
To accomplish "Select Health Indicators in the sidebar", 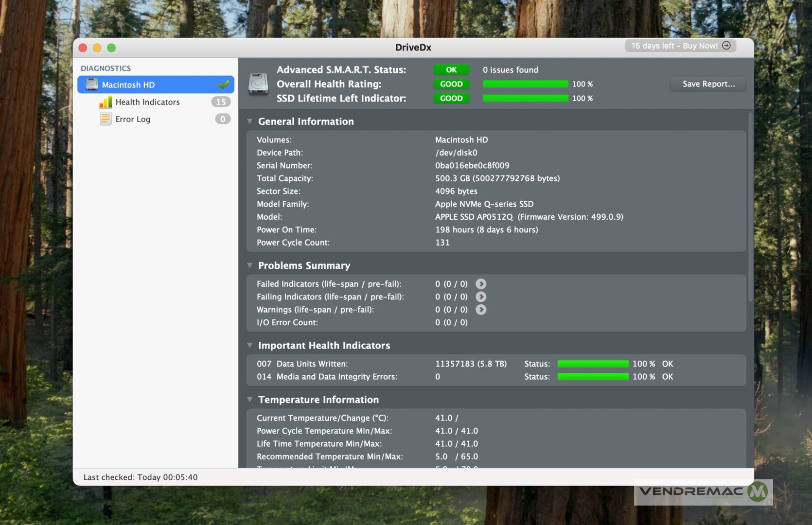I will click(x=147, y=102).
